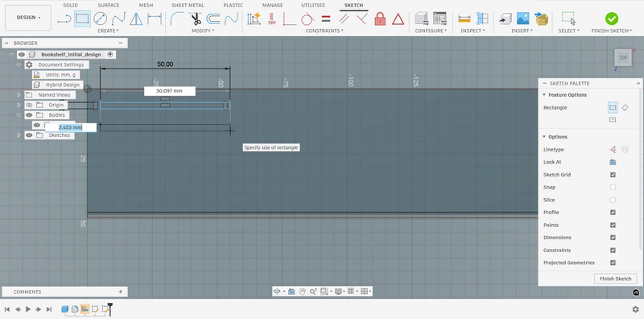Activate the Pan hand tool
The height and width of the screenshot is (319, 644).
point(303,292)
